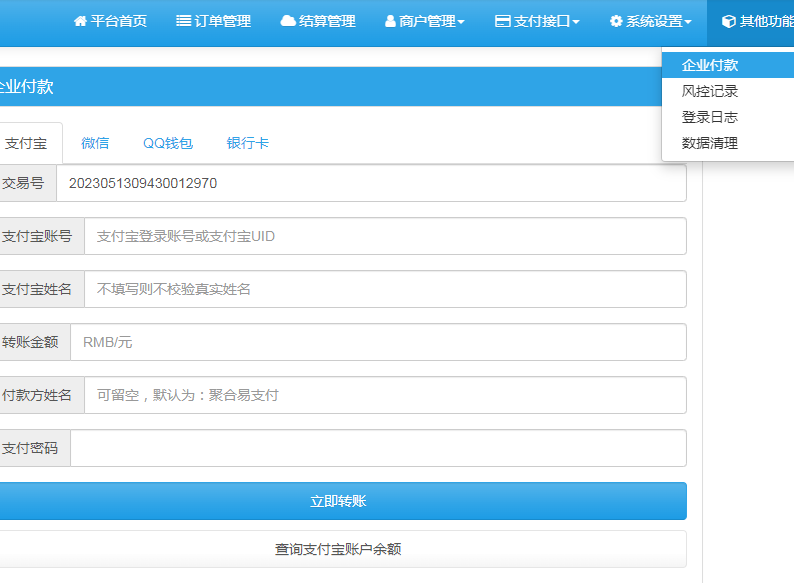Image resolution: width=794 pixels, height=583 pixels.
Task: Focus the 支付宝账号 input field
Action: click(385, 236)
